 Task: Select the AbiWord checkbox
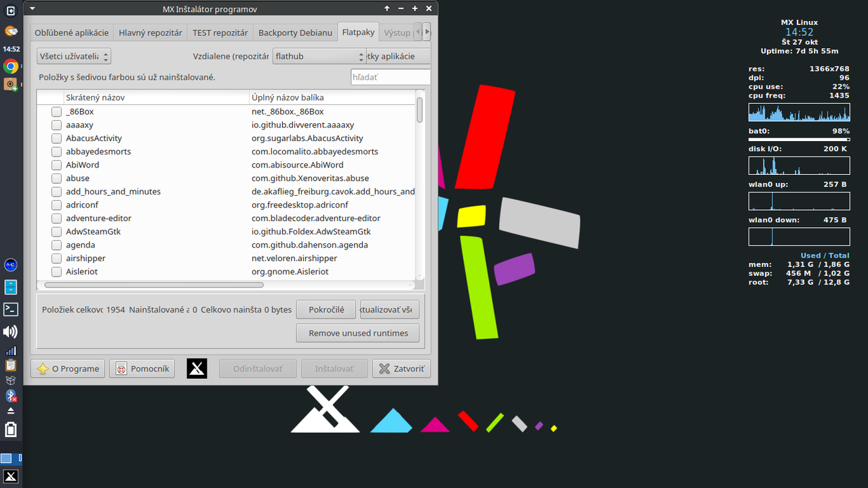57,165
